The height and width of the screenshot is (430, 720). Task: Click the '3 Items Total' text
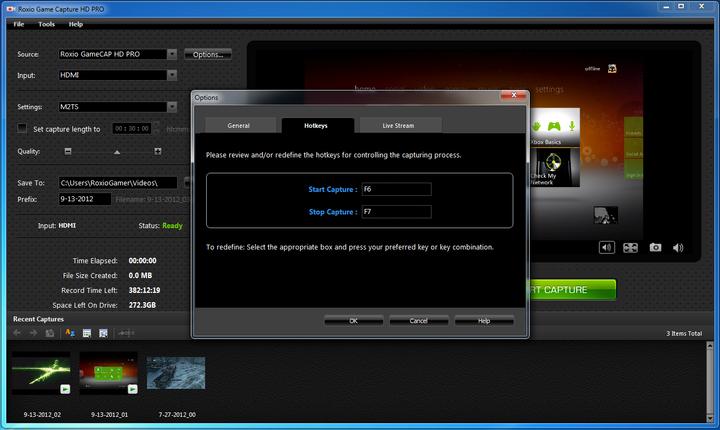(684, 334)
